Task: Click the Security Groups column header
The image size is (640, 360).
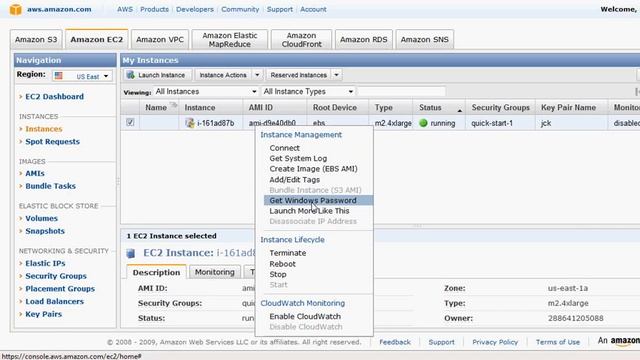Action: click(x=500, y=107)
